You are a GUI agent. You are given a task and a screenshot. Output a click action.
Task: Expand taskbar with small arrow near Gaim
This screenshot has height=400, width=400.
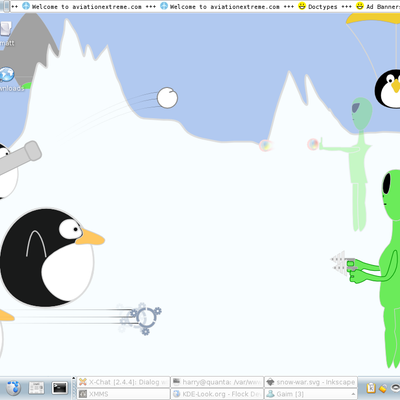pos(353,394)
